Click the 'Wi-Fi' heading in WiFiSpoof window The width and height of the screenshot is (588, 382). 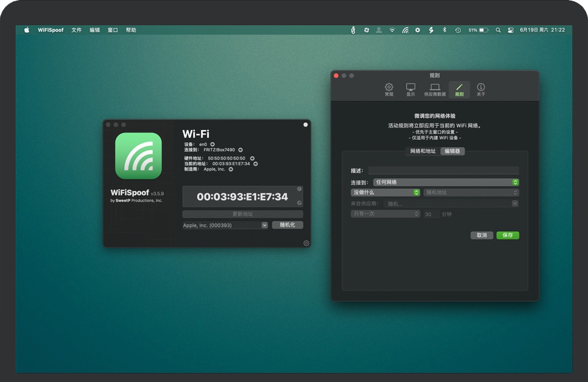(x=196, y=134)
